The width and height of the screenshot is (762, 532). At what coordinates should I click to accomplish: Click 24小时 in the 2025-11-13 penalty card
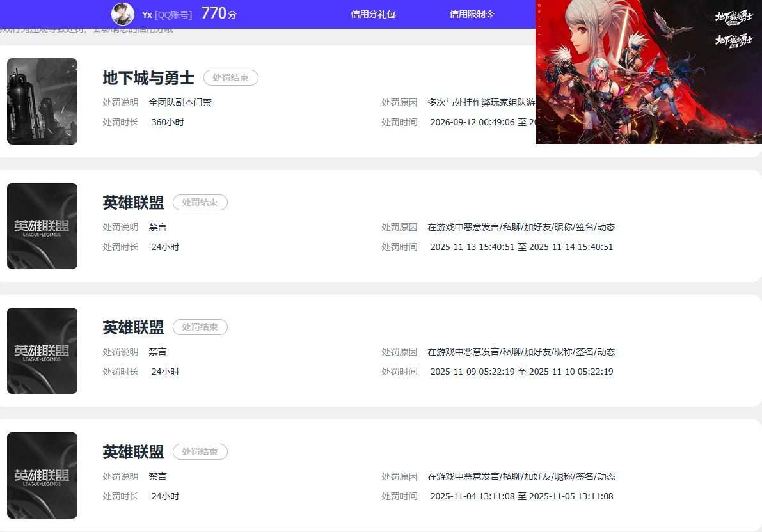click(x=165, y=247)
